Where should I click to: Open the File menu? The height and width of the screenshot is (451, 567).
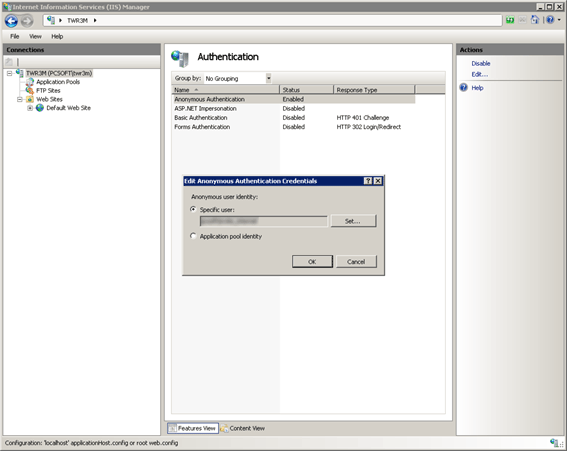14,36
